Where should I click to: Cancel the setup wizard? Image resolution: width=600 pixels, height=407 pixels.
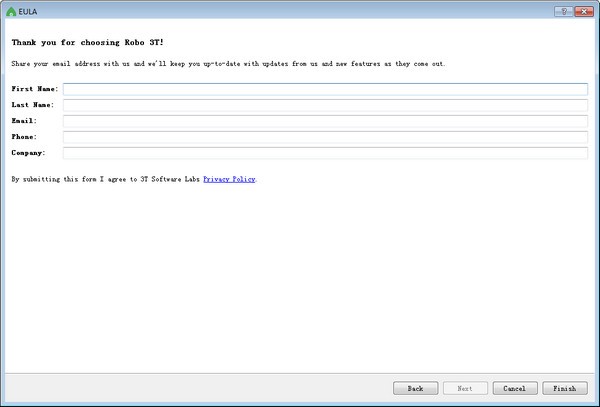514,388
